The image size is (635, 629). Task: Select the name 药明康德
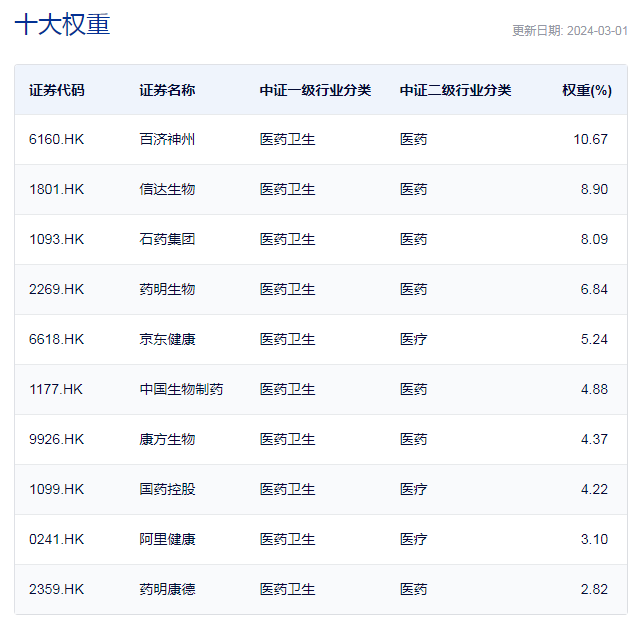[x=167, y=589]
